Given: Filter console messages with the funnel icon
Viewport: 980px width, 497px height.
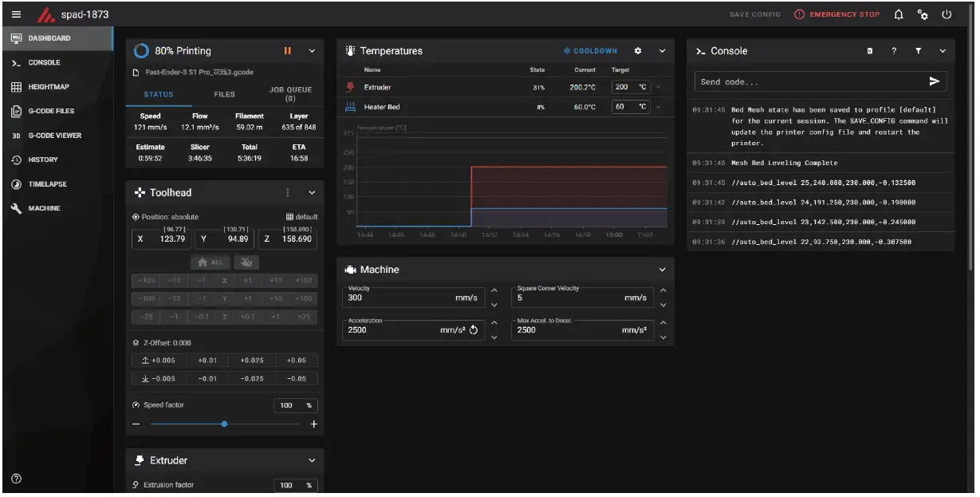Looking at the screenshot, I should (918, 51).
